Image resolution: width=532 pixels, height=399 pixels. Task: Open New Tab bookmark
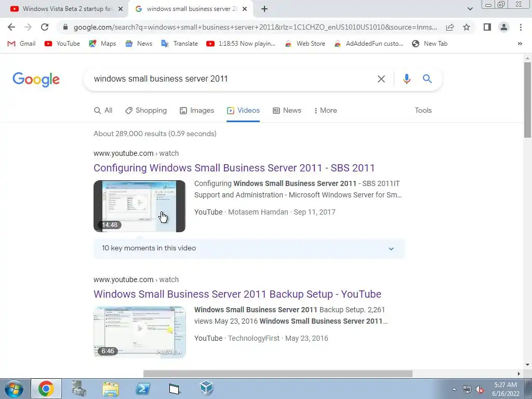coord(430,44)
